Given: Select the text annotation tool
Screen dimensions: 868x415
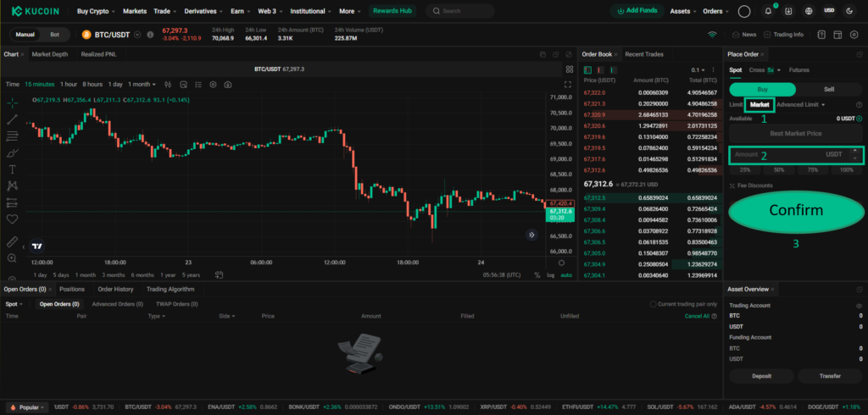Looking at the screenshot, I should 12,169.
